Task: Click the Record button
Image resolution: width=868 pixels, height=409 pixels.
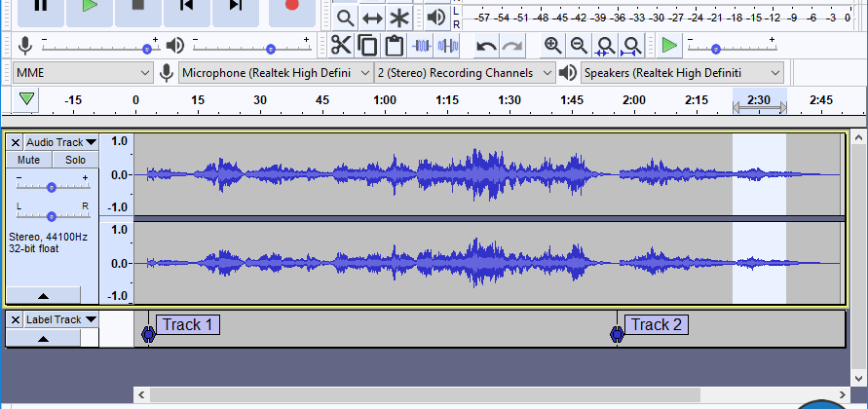Action: (x=291, y=6)
